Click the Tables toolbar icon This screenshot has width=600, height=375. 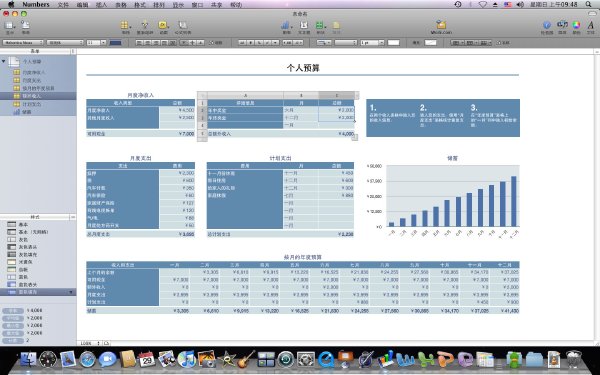click(125, 26)
